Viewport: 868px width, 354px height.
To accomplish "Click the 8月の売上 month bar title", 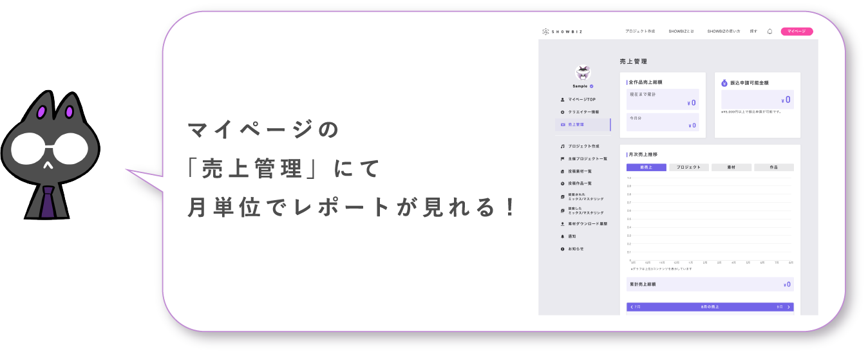I will (x=710, y=307).
